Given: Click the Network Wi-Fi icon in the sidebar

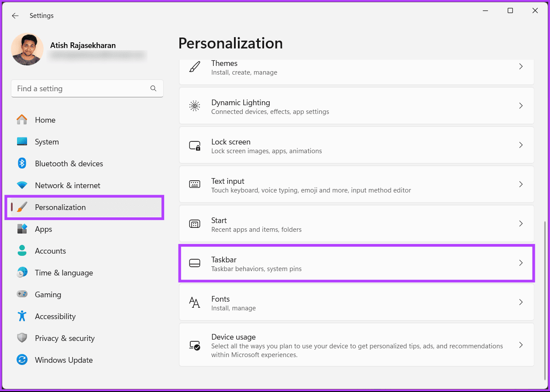Looking at the screenshot, I should coord(22,185).
